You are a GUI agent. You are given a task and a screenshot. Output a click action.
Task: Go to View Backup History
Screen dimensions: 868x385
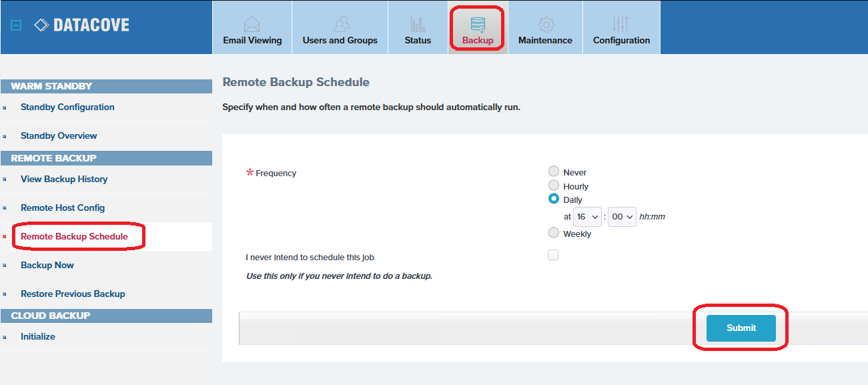64,179
